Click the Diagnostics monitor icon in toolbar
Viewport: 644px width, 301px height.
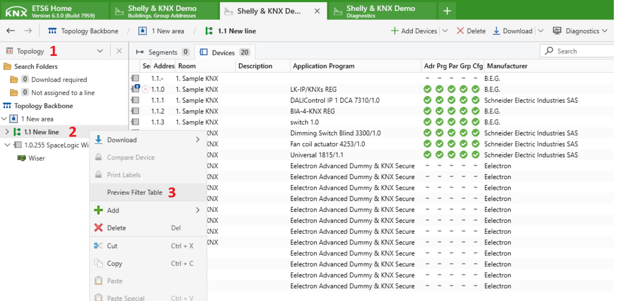coord(557,31)
